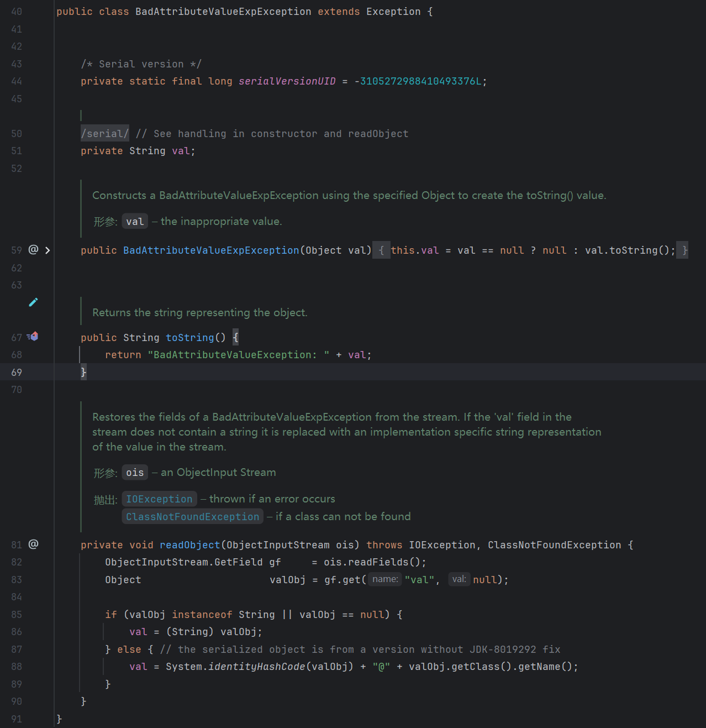Click the identityHashCode method call
Screen dimensions: 706x728
point(256,667)
